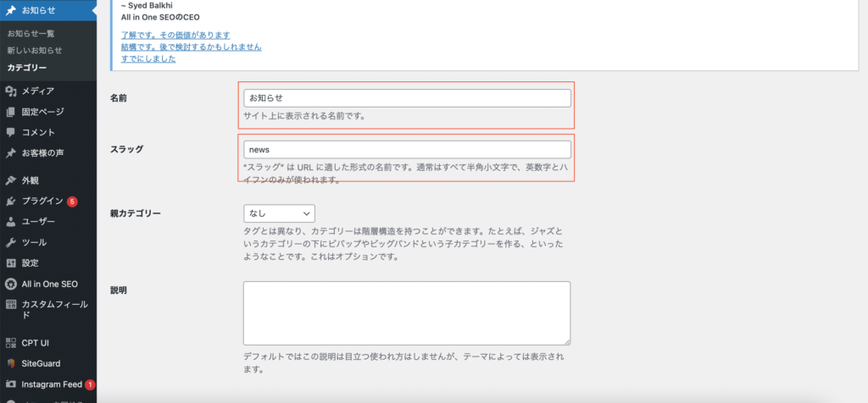
Task: Click the 固定ページ pages icon
Action: (10, 112)
